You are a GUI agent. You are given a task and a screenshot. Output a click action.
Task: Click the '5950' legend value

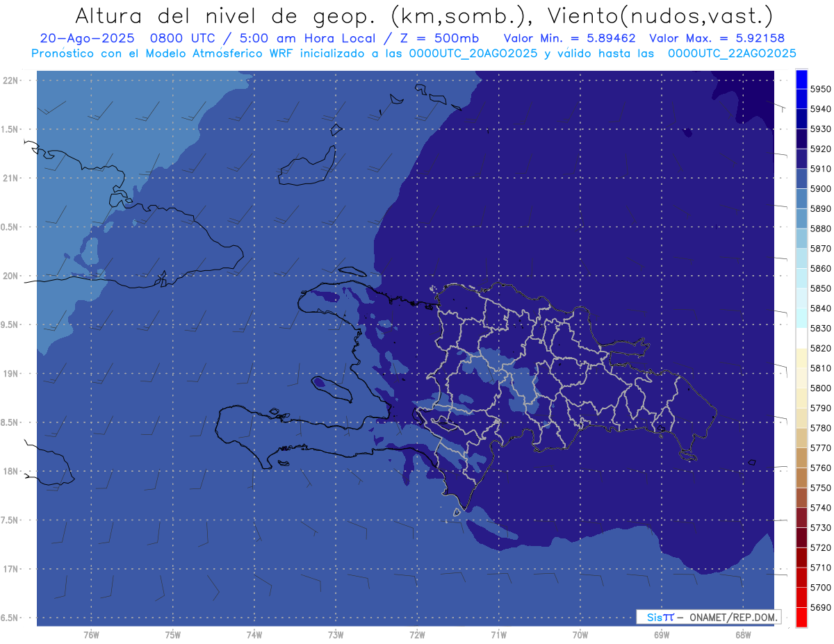click(x=821, y=89)
